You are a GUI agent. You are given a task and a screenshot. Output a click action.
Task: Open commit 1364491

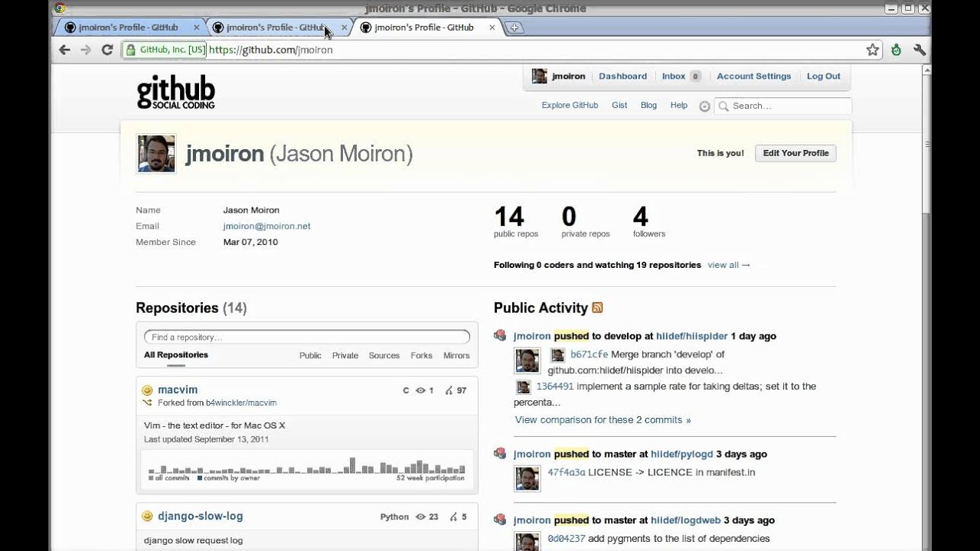coord(555,386)
